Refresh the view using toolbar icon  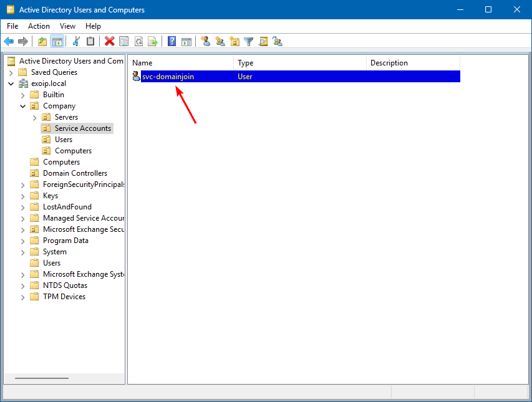click(138, 42)
